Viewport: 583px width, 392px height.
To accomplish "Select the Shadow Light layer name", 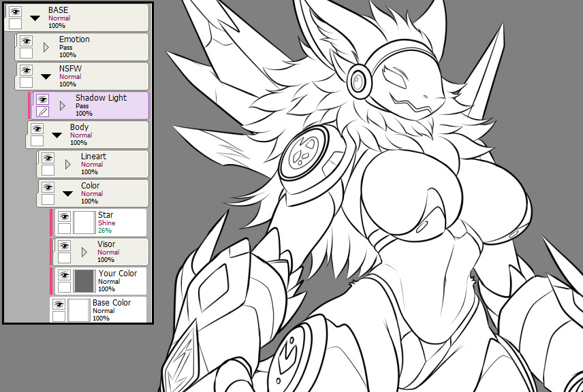I will 101,98.
